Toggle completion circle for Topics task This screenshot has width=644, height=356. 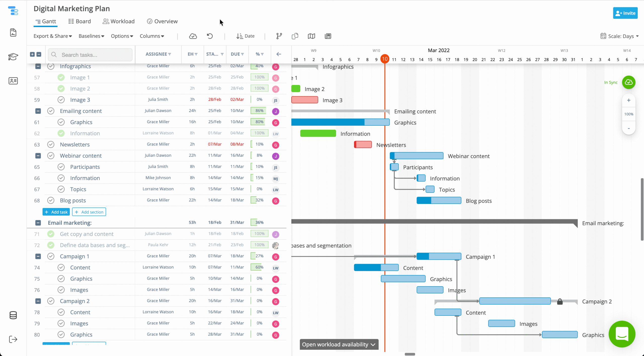coord(61,189)
